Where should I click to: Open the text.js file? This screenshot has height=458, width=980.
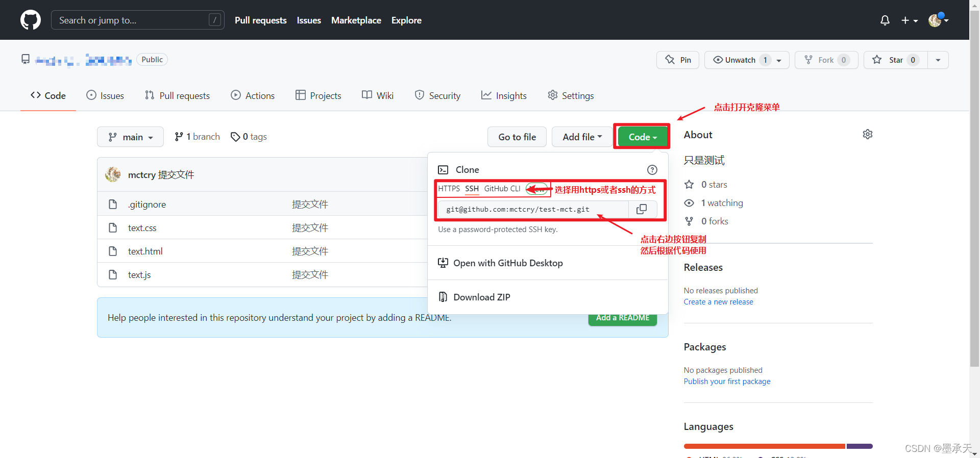point(139,275)
